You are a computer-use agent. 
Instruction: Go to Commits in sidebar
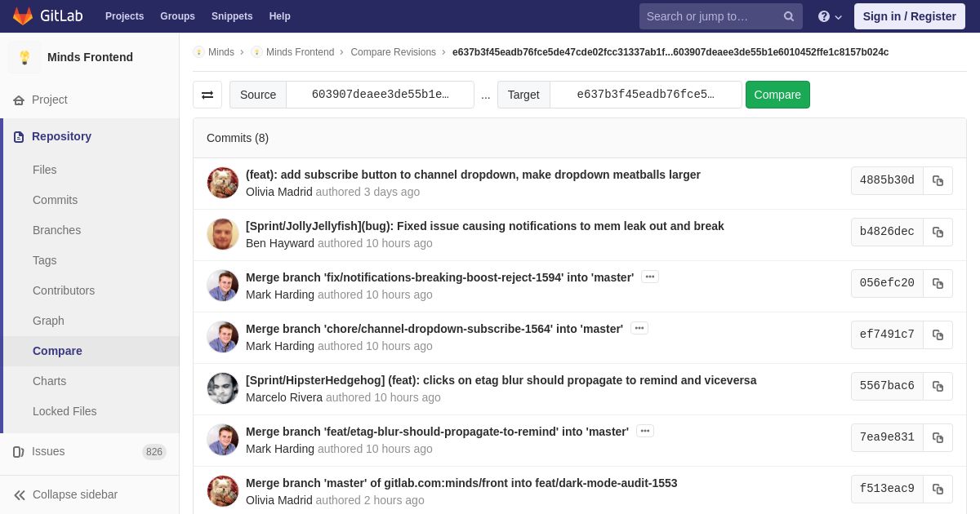[x=55, y=200]
